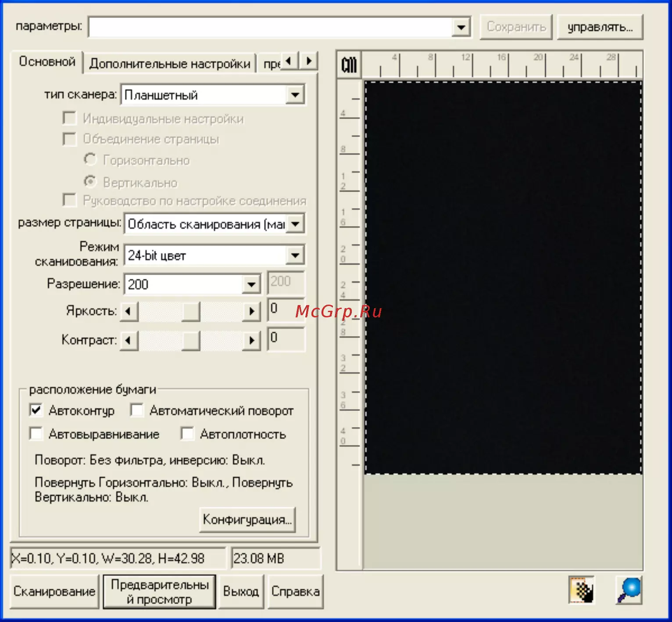This screenshot has width=672, height=622.
Task: Expand the Режим сканирования dropdown
Action: pos(295,255)
